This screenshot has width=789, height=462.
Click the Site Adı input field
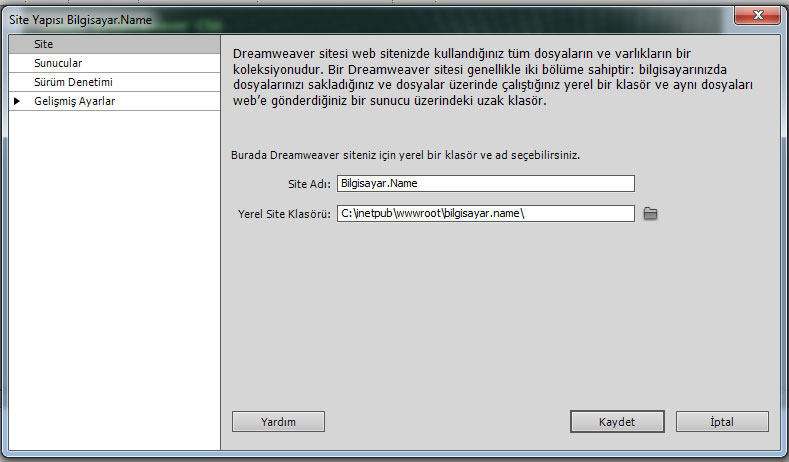coord(486,183)
